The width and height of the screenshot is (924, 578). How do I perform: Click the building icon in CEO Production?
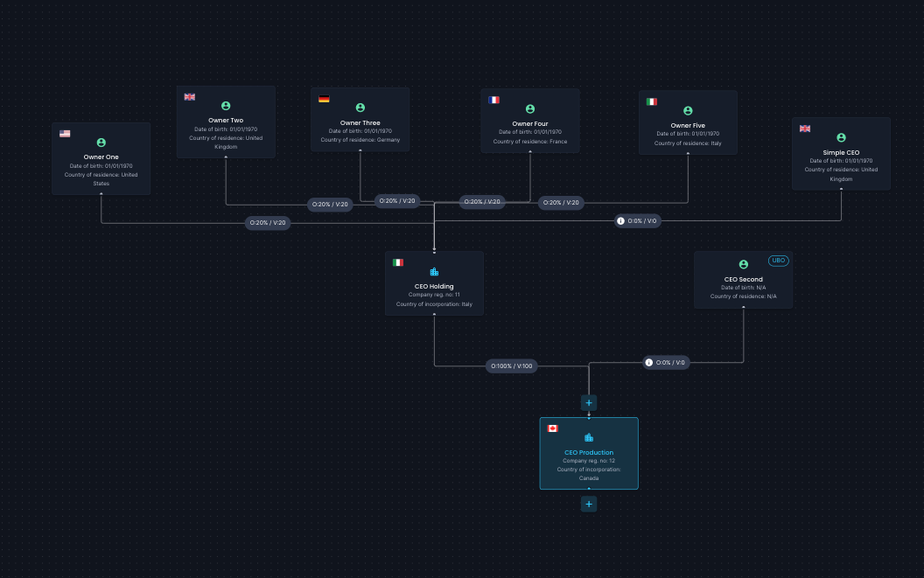point(589,437)
